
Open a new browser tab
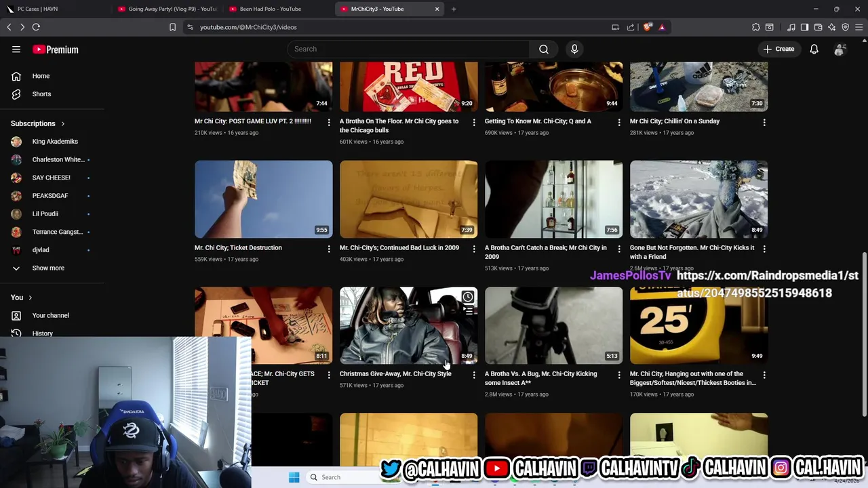coord(454,9)
